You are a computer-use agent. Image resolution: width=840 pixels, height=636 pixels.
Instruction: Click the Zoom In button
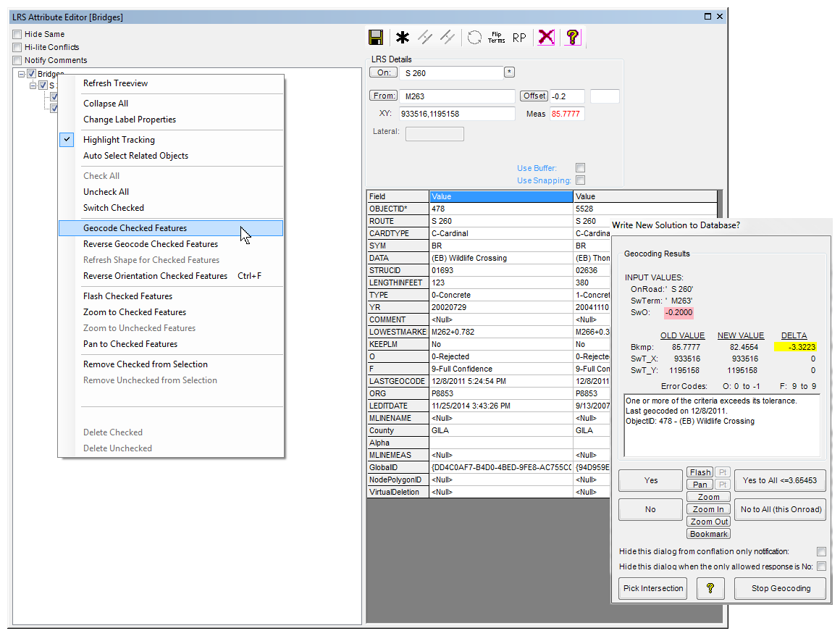[708, 509]
